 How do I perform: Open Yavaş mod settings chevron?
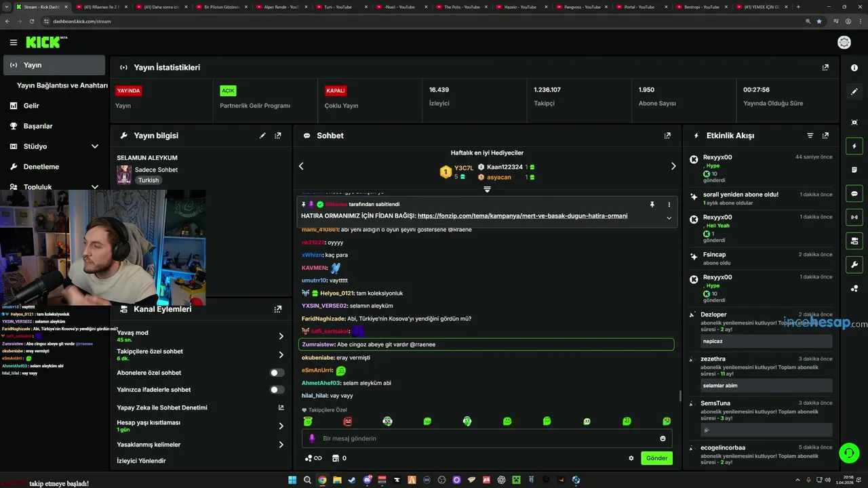[281, 336]
